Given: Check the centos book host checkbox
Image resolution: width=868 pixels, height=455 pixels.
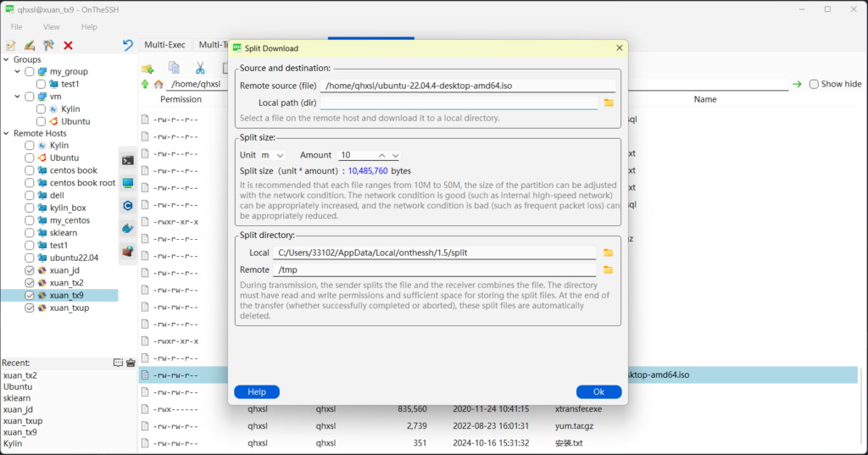Looking at the screenshot, I should click(30, 170).
